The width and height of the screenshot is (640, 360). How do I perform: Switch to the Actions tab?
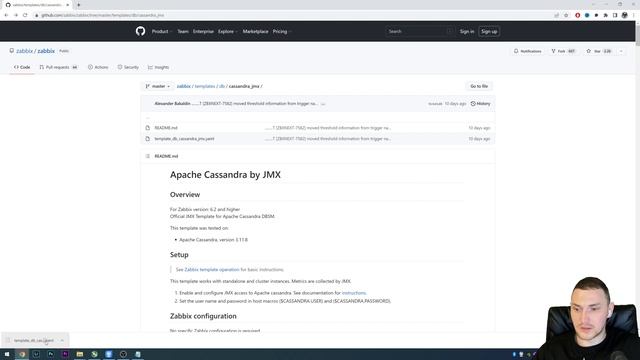98,67
